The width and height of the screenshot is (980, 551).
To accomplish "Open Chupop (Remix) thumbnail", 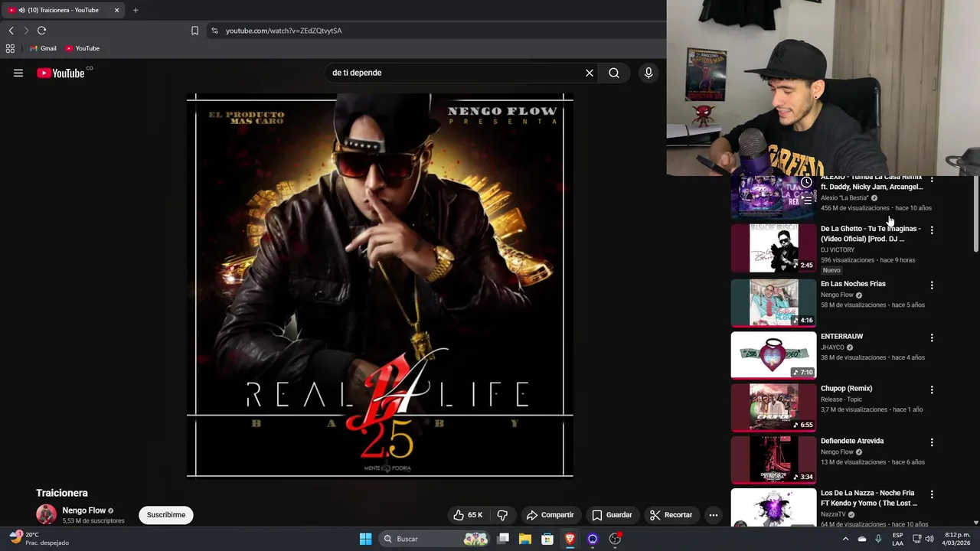I will coord(773,407).
